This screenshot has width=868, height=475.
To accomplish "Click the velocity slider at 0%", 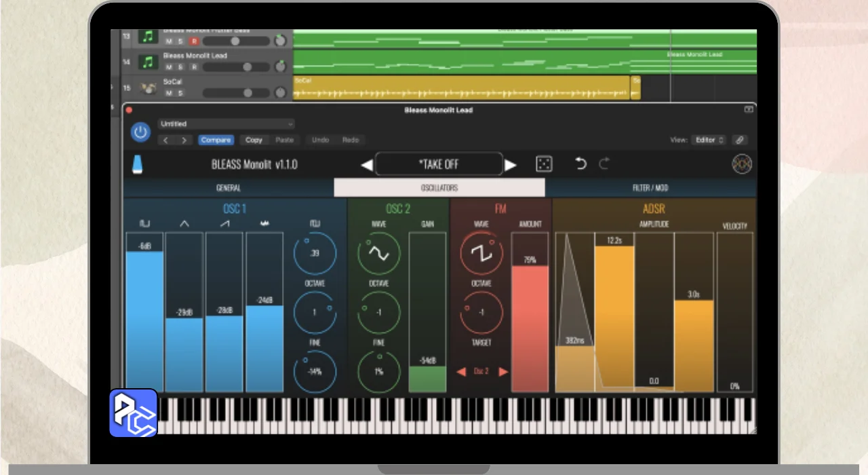I will point(735,312).
